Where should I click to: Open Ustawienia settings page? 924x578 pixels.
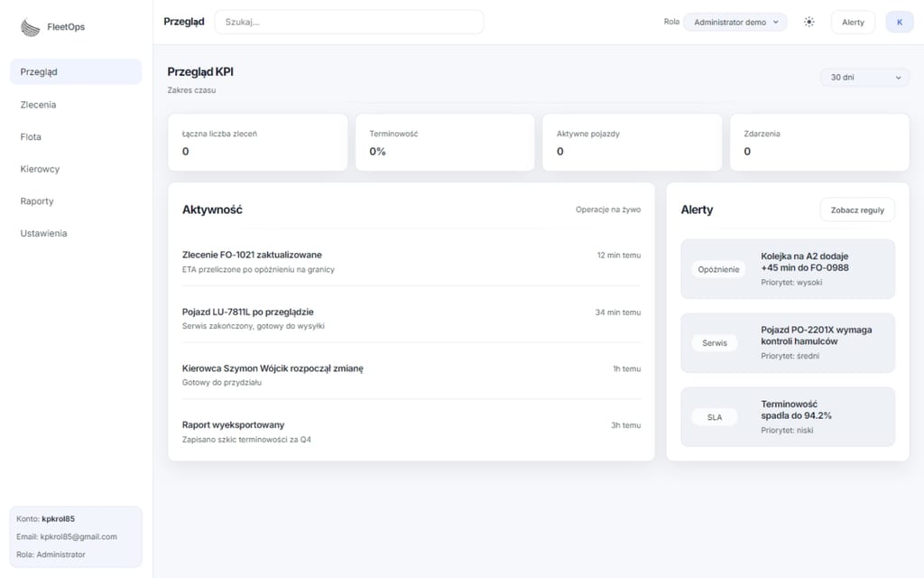pyautogui.click(x=76, y=233)
